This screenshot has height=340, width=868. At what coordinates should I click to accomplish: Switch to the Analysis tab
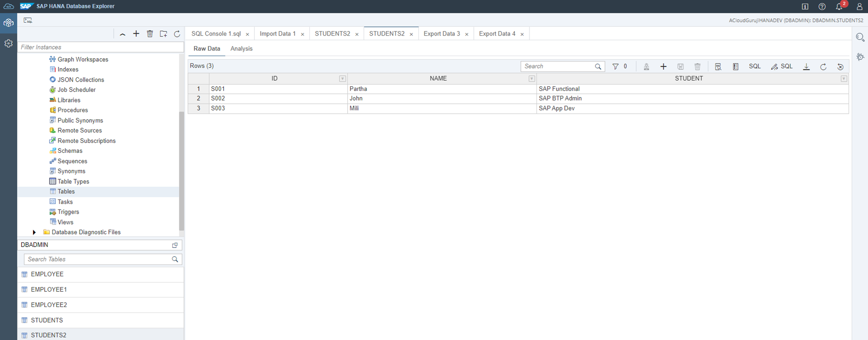(241, 49)
